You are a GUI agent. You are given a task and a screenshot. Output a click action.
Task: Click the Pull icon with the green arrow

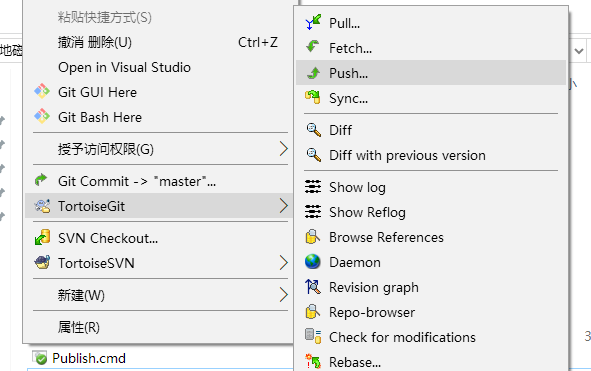313,22
